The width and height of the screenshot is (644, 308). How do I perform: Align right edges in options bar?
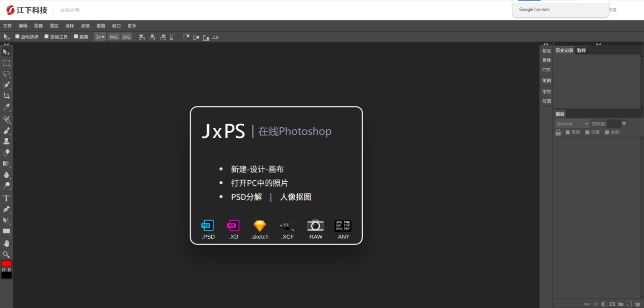(162, 37)
